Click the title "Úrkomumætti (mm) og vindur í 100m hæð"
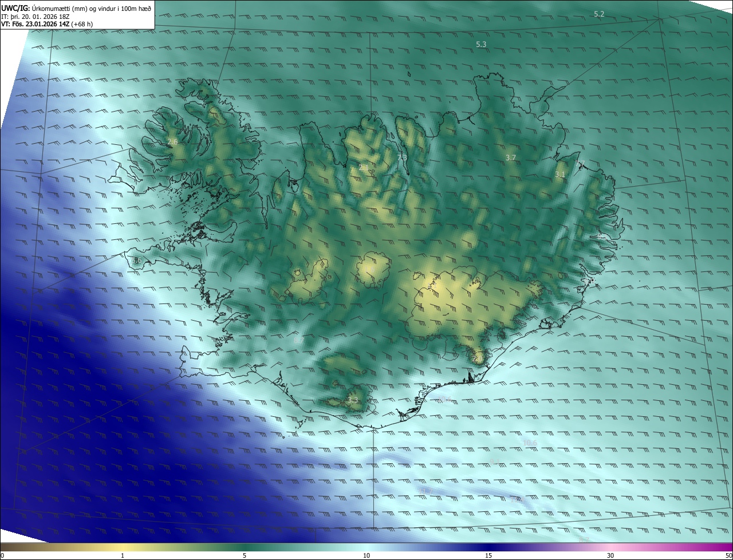This screenshot has width=733, height=560. 92,8
